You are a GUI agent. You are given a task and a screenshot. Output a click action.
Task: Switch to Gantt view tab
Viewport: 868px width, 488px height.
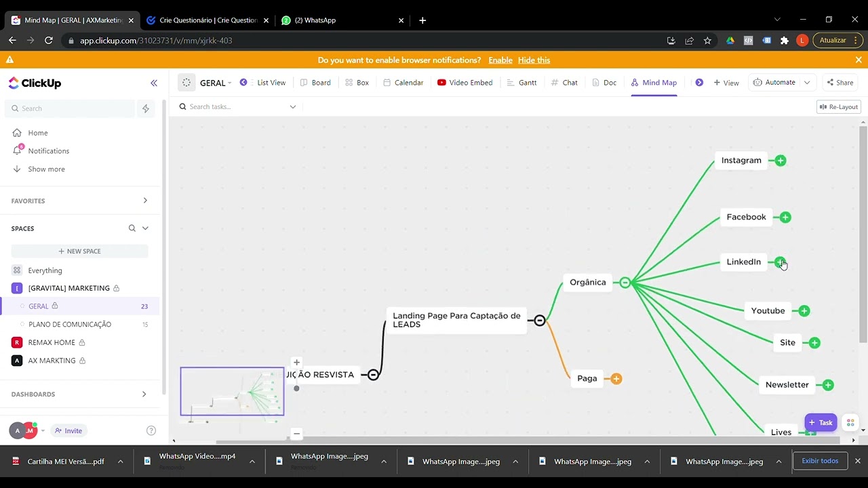point(521,83)
